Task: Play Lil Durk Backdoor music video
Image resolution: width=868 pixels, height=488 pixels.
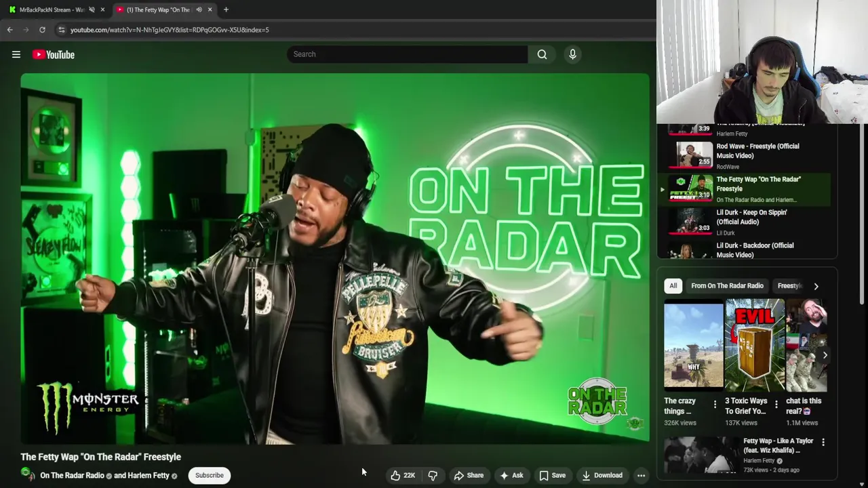Action: 690,250
